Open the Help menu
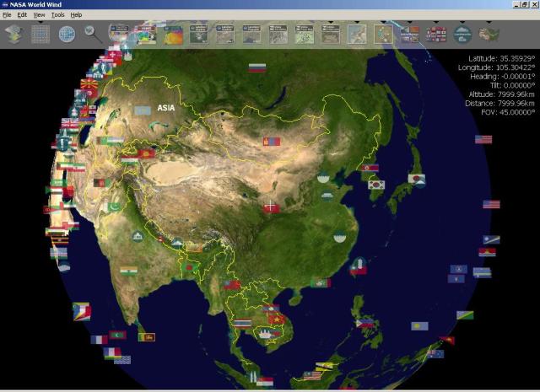 [76, 15]
